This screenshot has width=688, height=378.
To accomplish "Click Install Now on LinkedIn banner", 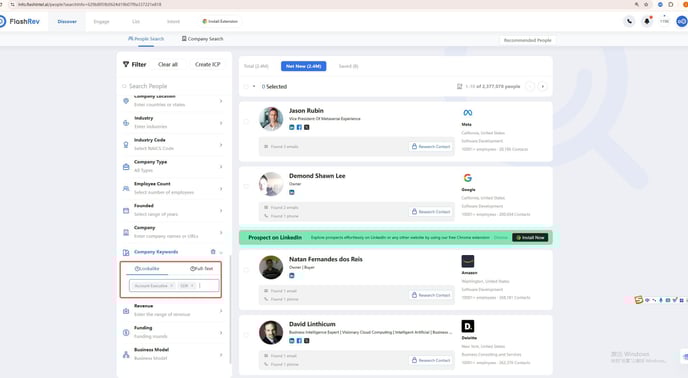I will click(530, 238).
